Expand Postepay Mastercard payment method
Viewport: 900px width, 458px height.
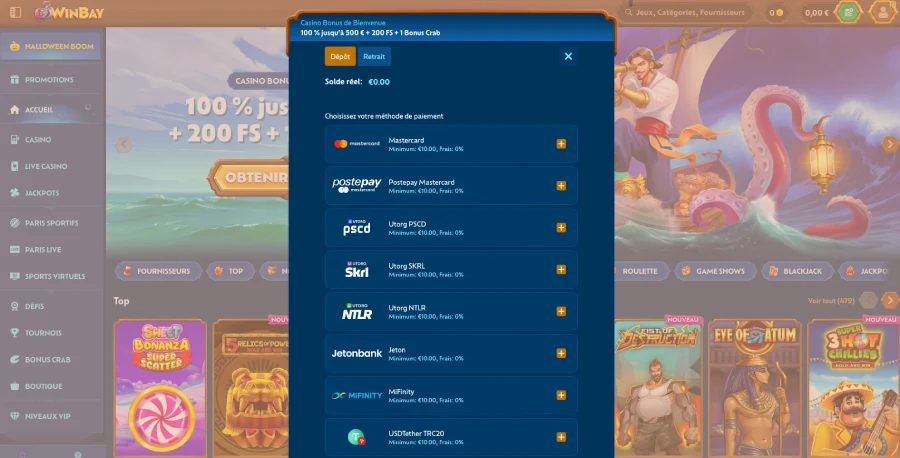coord(561,186)
